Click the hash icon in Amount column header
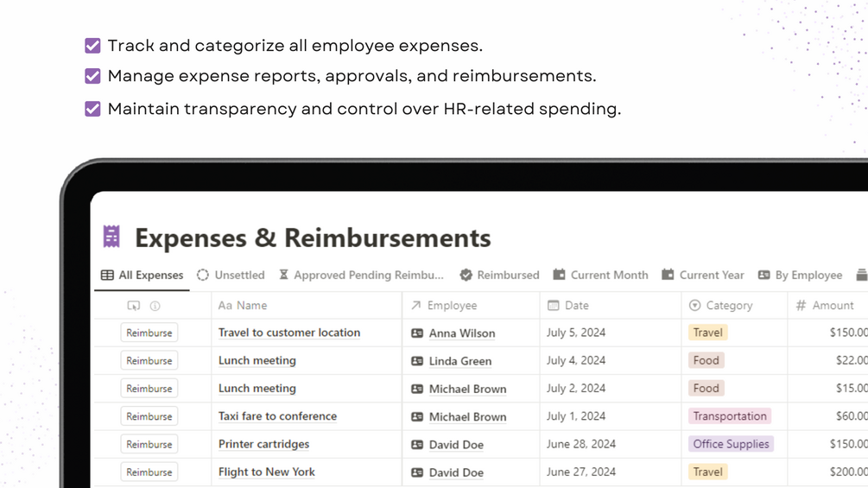Screen dimensions: 868x488 pos(801,306)
